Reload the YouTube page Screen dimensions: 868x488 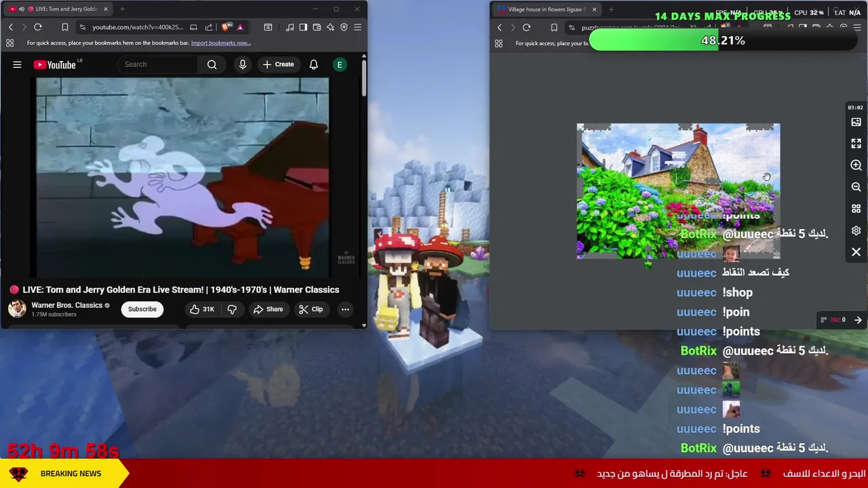[38, 27]
